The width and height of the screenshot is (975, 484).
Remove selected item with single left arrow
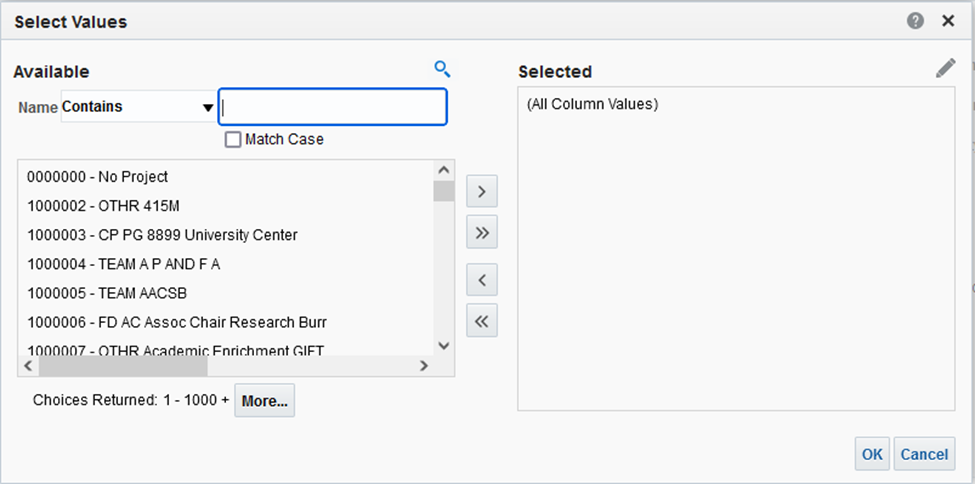coord(482,279)
